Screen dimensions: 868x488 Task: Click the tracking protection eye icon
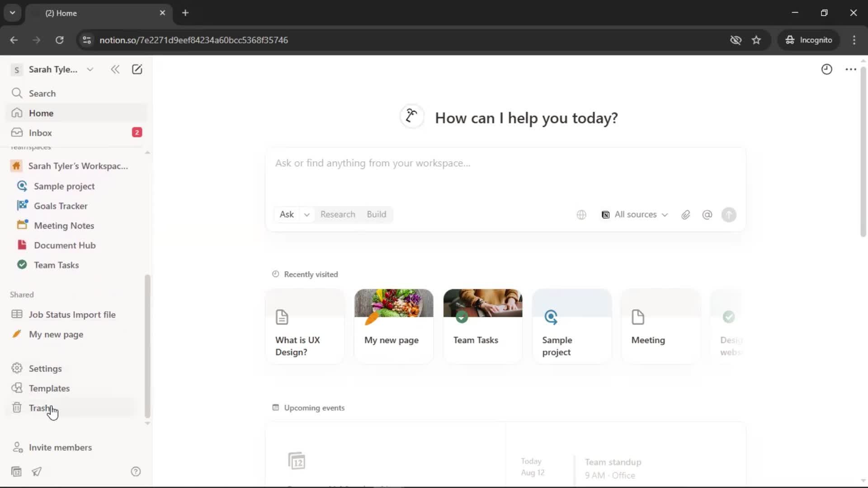pyautogui.click(x=736, y=40)
